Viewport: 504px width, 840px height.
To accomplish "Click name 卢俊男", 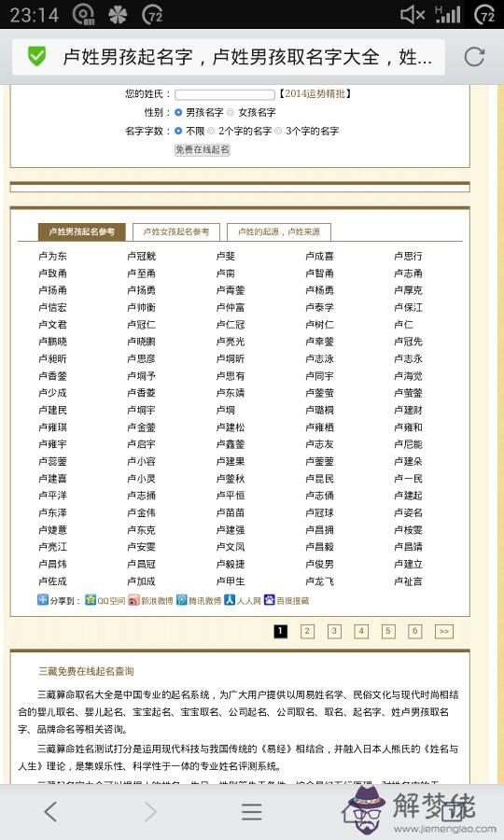I will point(320,564).
